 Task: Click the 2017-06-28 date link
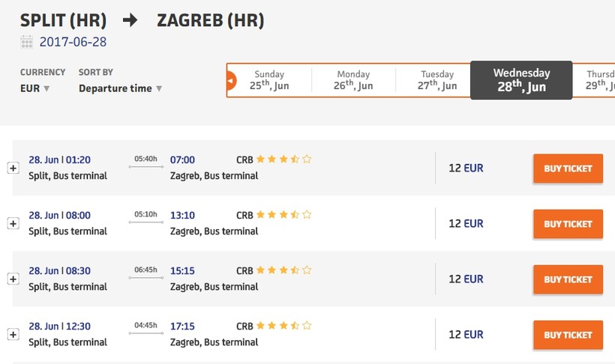pyautogui.click(x=73, y=42)
